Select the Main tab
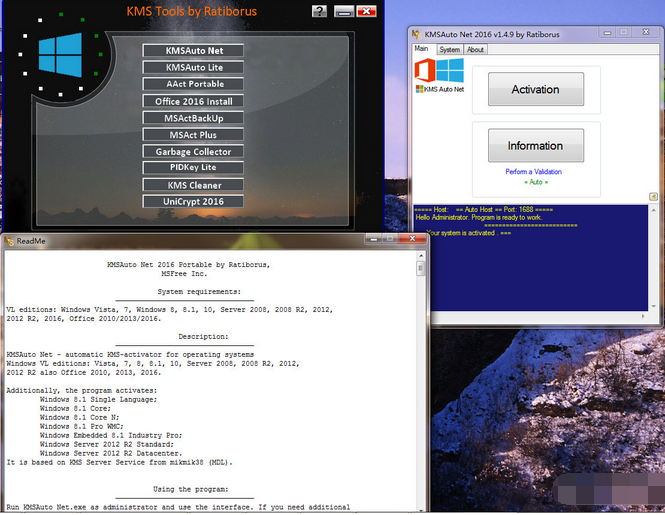The height and width of the screenshot is (515, 665). (x=422, y=49)
